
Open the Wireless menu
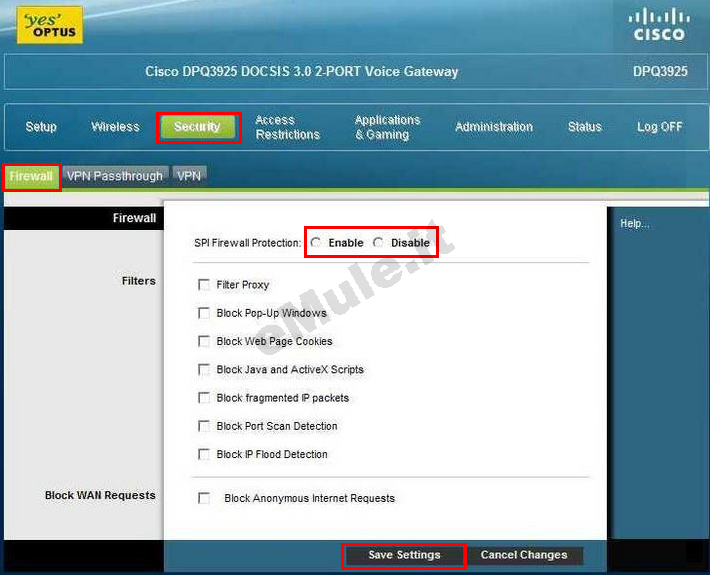coord(115,127)
